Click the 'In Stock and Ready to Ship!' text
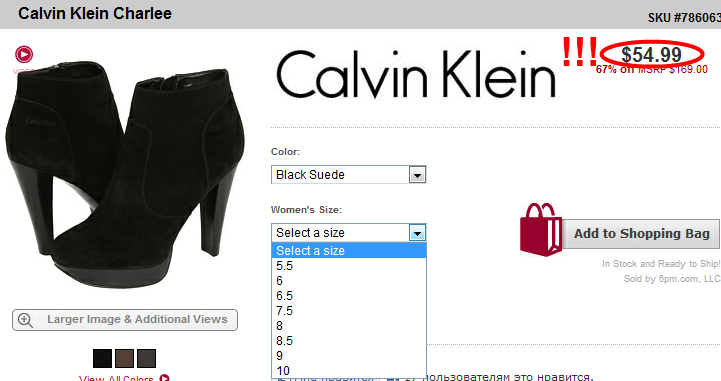Viewport: 721px width, 381px height. [661, 264]
